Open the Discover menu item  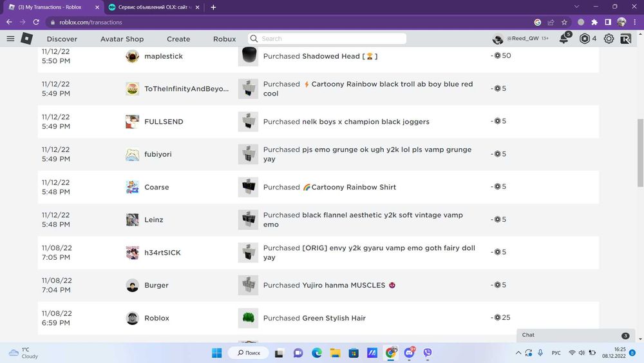(62, 39)
